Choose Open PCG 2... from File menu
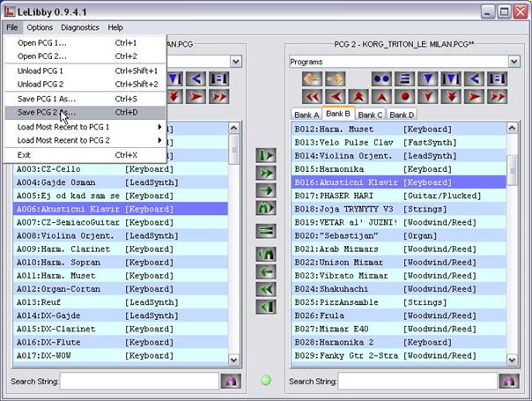Image resolution: width=532 pixels, height=401 pixels. click(85, 56)
